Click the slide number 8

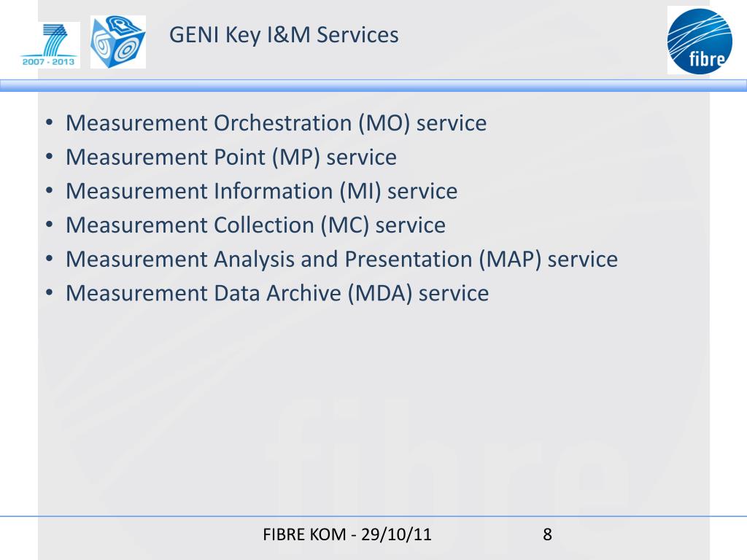click(x=547, y=534)
